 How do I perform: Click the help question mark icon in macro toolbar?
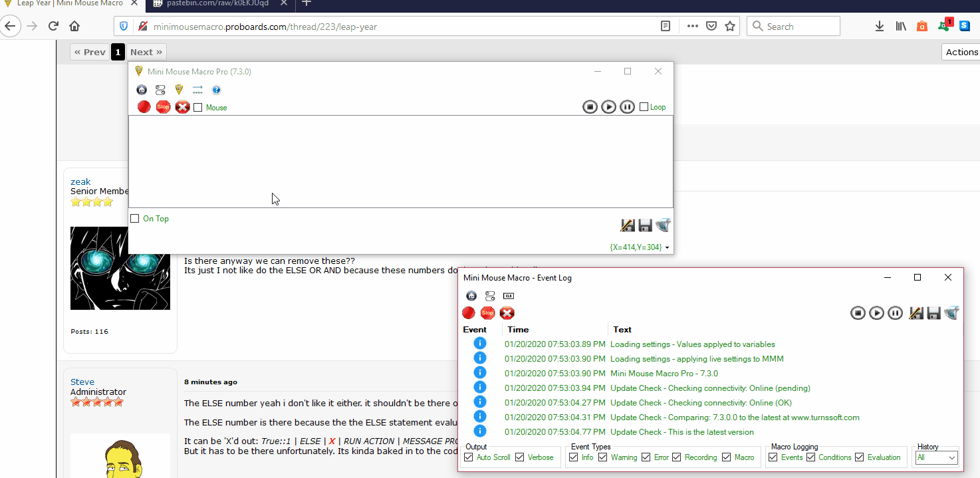(x=216, y=90)
